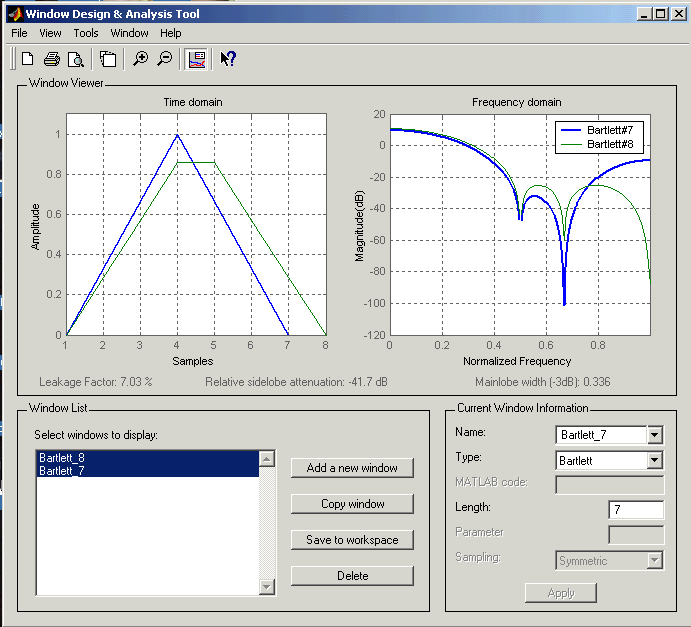Open the View menu

click(50, 33)
